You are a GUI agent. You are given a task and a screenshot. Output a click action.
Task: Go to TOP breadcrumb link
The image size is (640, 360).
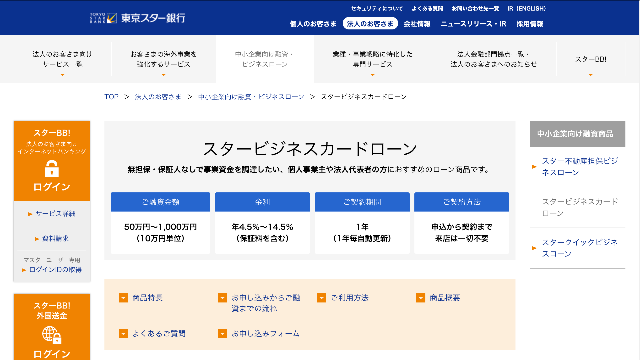(x=111, y=97)
